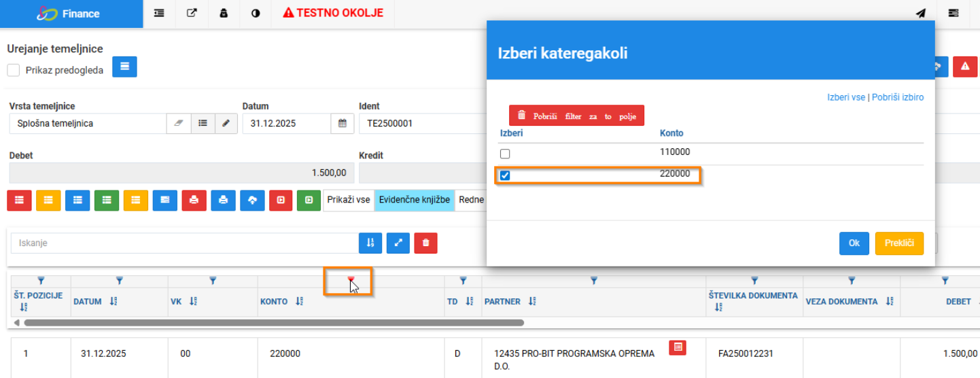Open the filter for the Partner column
The height and width of the screenshot is (378, 980).
pos(594,280)
